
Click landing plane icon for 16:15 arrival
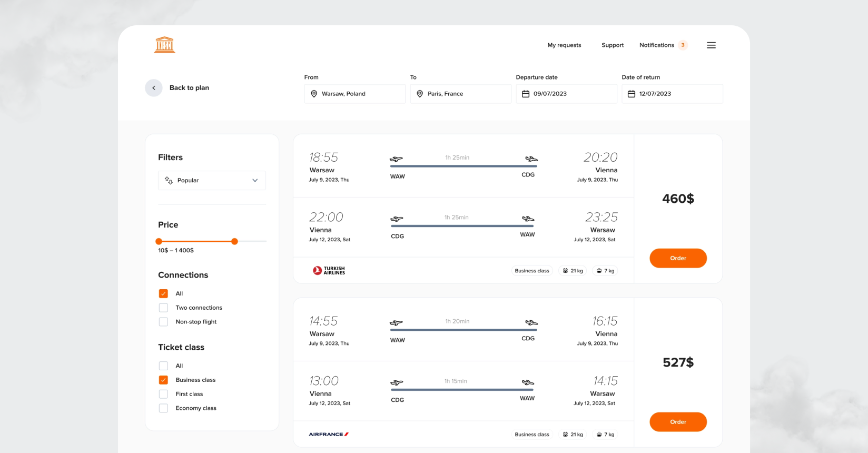click(x=531, y=322)
